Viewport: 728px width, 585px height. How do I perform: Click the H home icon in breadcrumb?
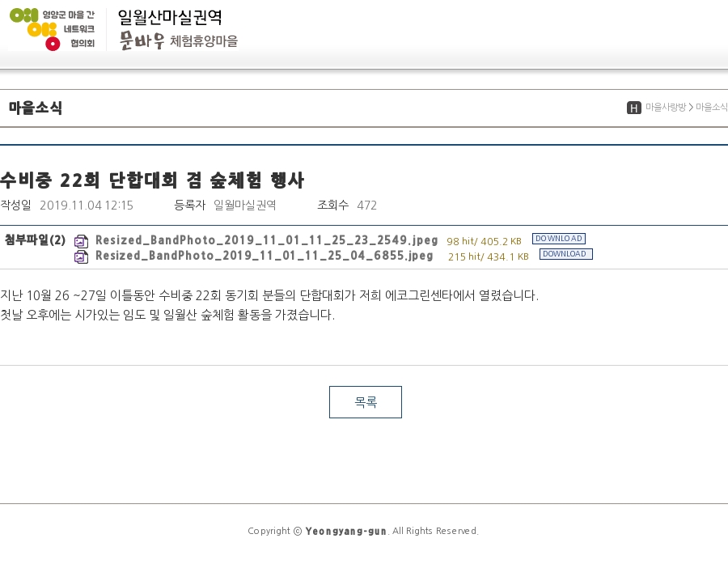[x=633, y=108]
